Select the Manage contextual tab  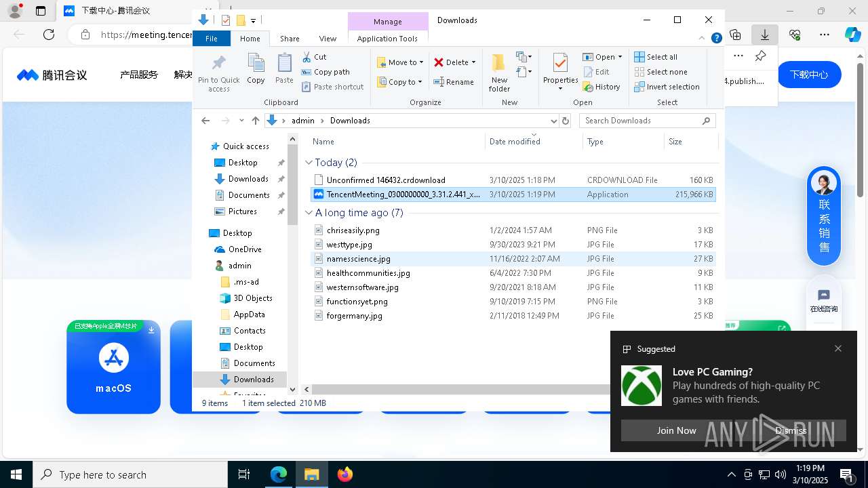[x=388, y=22]
